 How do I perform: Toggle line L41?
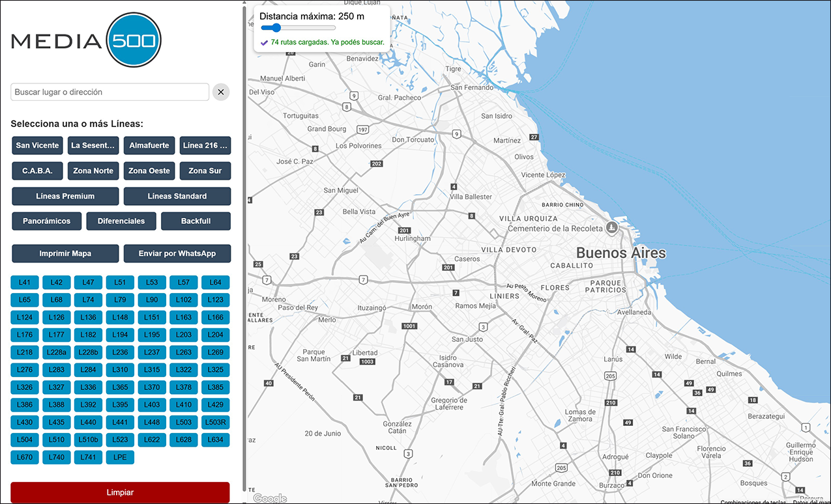point(25,283)
